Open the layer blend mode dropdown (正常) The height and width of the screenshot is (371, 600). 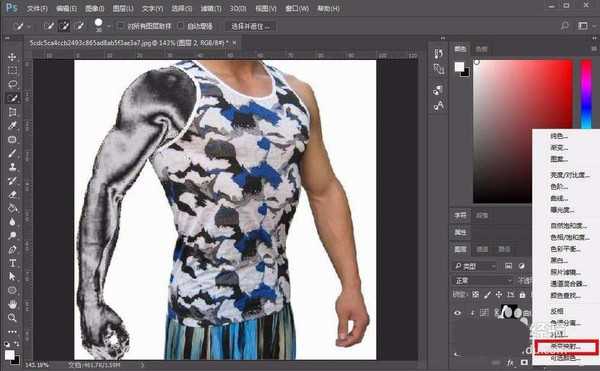tap(483, 281)
